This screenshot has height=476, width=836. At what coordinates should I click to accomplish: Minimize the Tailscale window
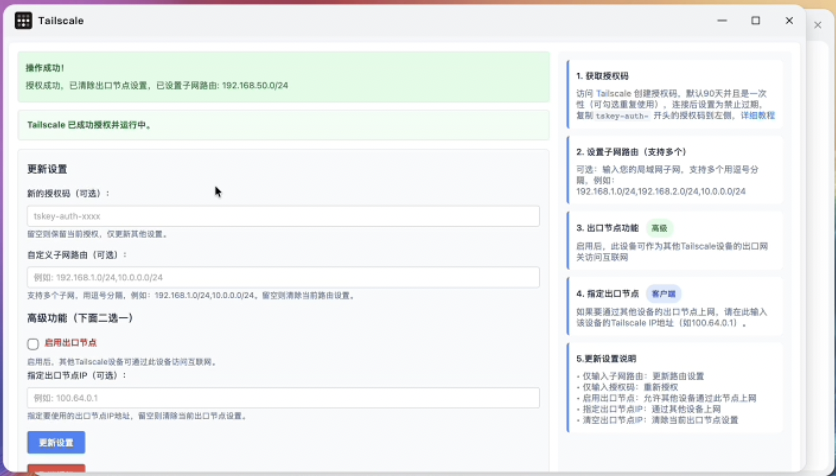click(720, 21)
